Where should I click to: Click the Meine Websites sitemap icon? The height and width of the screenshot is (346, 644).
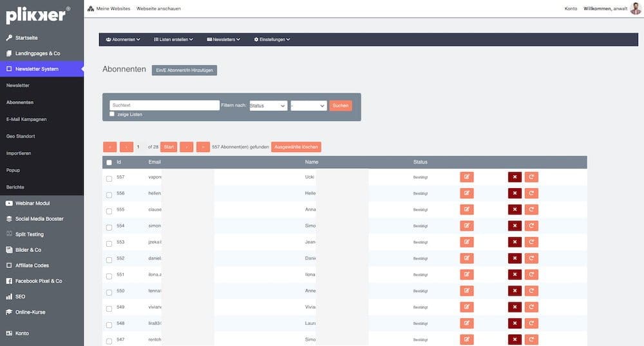91,8
